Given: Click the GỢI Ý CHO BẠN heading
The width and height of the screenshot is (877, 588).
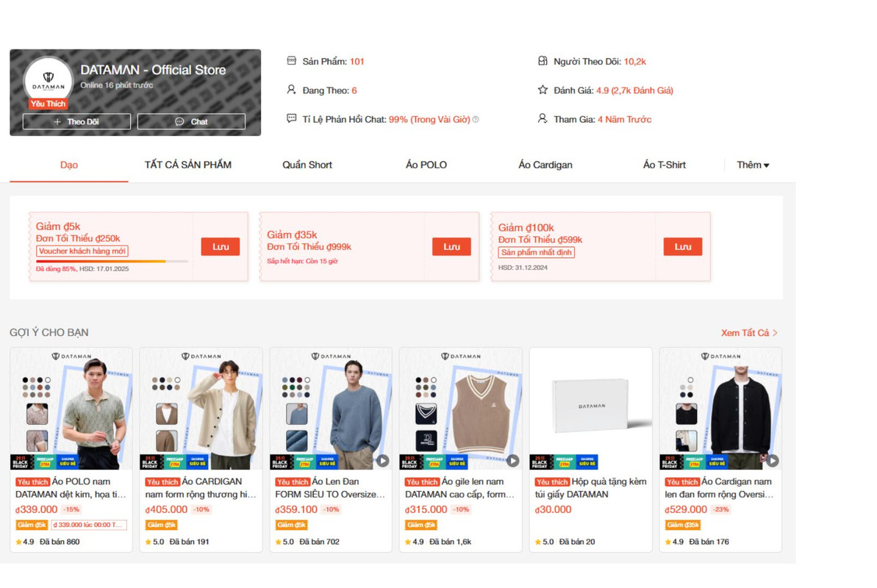Looking at the screenshot, I should pyautogui.click(x=49, y=332).
